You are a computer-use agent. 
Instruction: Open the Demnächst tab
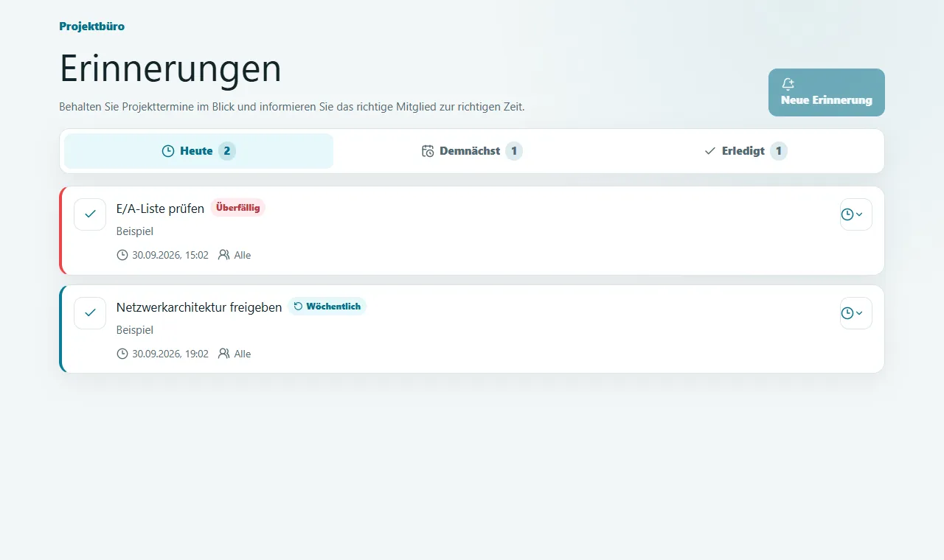[x=472, y=151]
